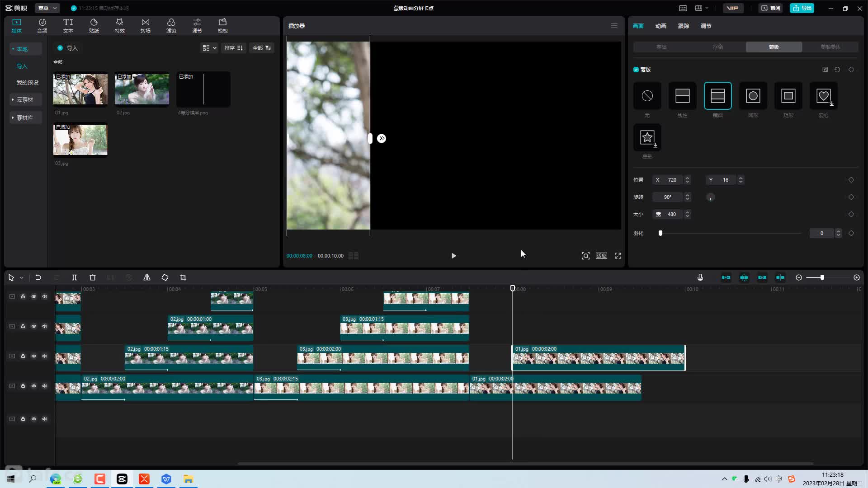868x488 pixels.
Task: Delete selected clip with trash icon
Action: (x=93, y=277)
